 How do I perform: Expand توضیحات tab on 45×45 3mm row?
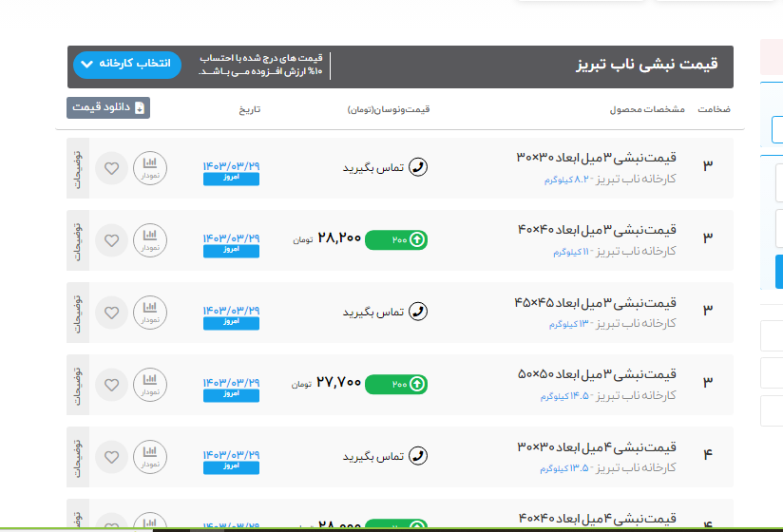pyautogui.click(x=78, y=313)
